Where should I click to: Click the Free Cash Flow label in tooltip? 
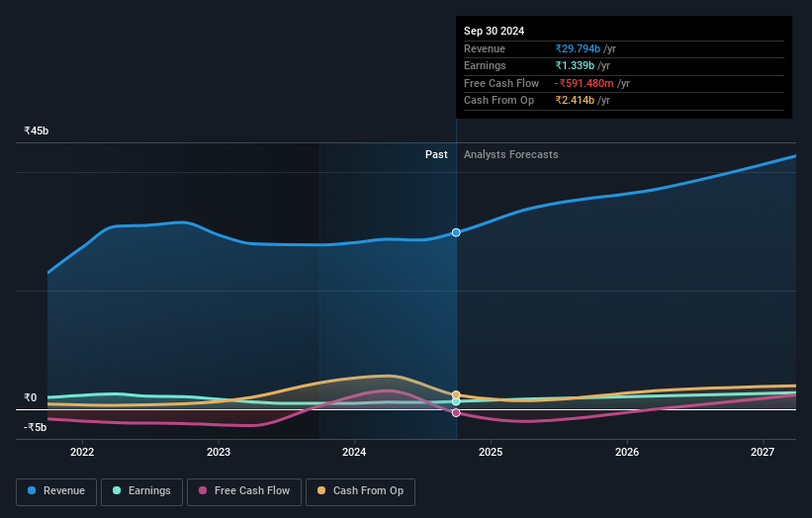click(501, 83)
